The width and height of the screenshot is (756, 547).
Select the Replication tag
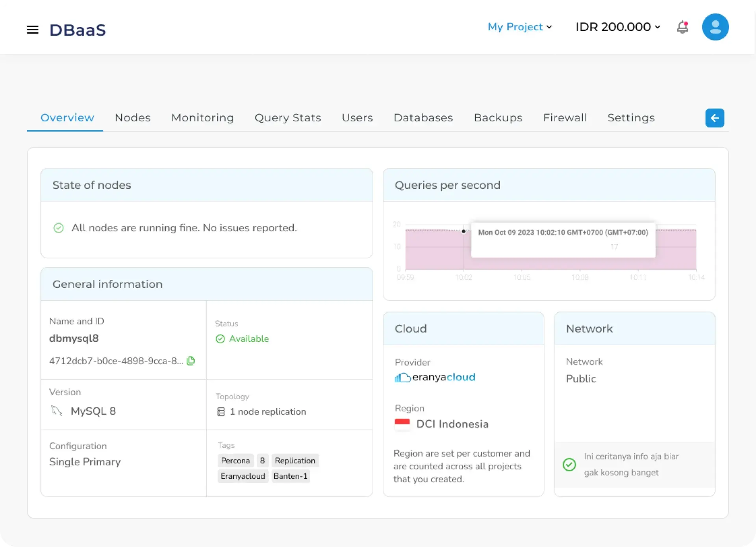(x=295, y=461)
